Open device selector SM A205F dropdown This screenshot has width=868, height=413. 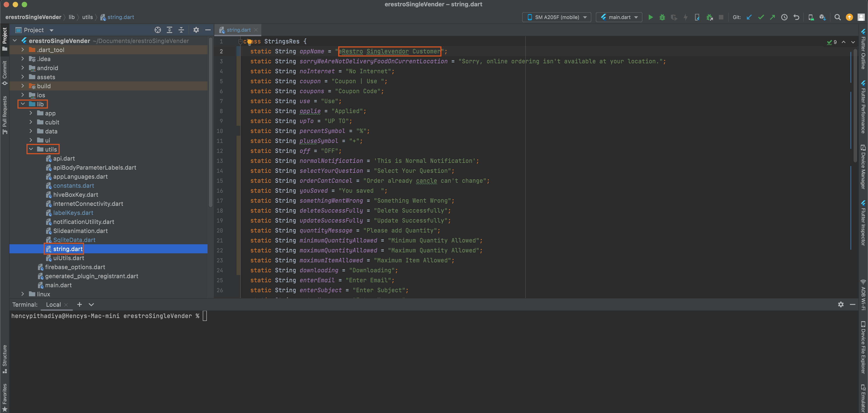[x=557, y=17]
